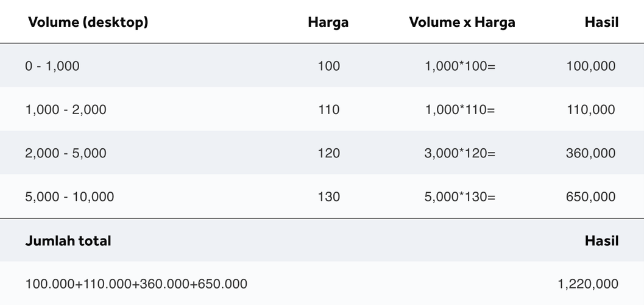Image resolution: width=644 pixels, height=305 pixels.
Task: Click the "3,000*120=" calculation cell
Action: 460,153
